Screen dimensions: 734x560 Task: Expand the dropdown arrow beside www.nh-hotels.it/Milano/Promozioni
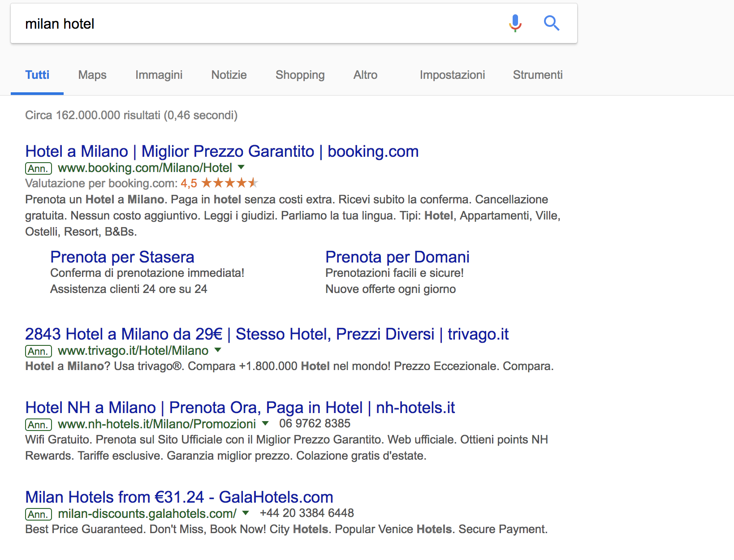click(265, 423)
